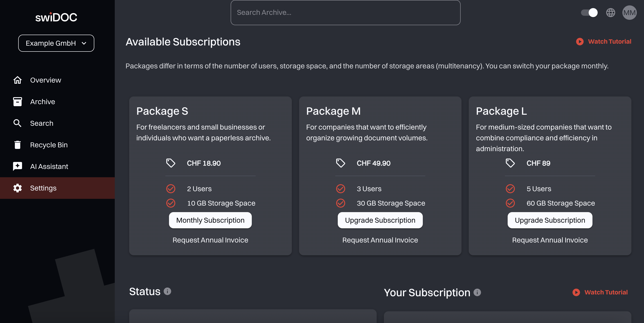Click Monthly Subscription for Package S
This screenshot has width=644, height=323.
[210, 220]
